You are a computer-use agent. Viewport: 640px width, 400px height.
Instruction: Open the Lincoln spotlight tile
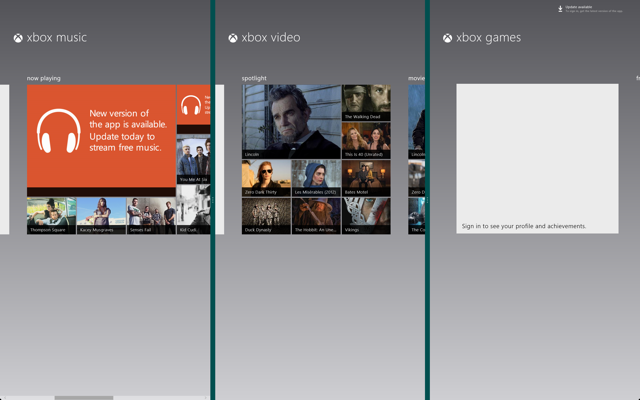pyautogui.click(x=291, y=122)
